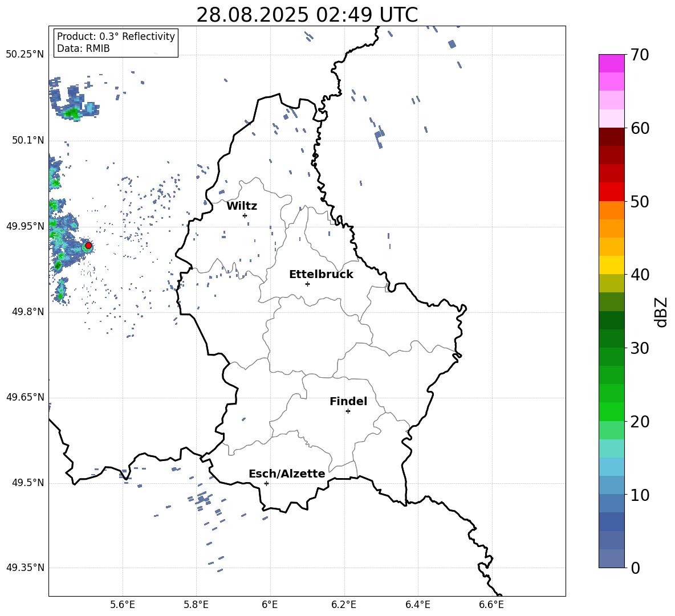
Task: Click the 6.4°E longitude label
Action: (x=417, y=605)
